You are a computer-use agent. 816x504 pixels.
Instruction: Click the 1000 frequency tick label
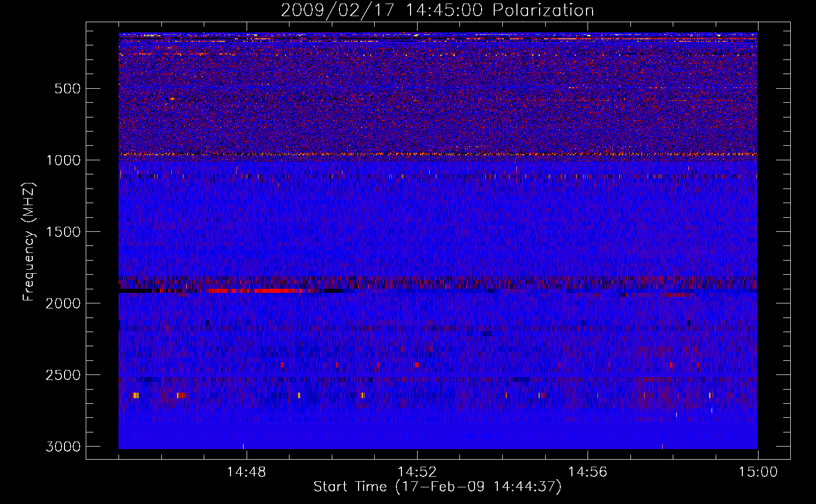click(x=63, y=160)
